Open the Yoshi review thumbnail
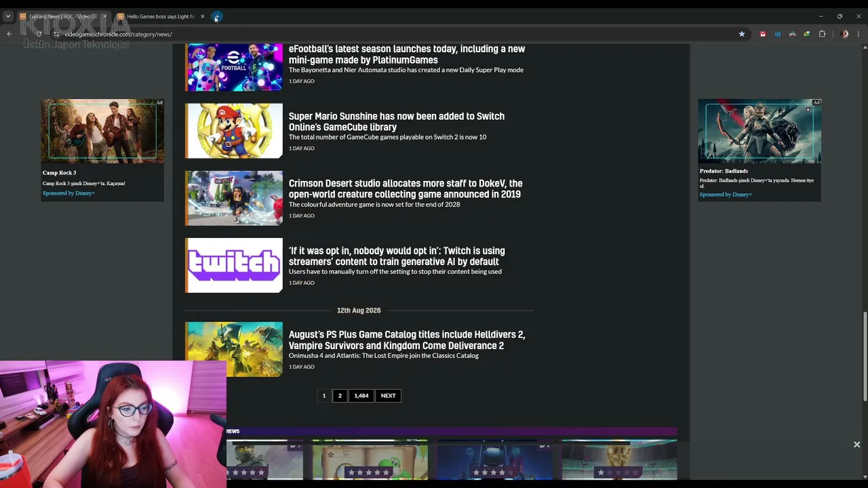 [x=370, y=460]
